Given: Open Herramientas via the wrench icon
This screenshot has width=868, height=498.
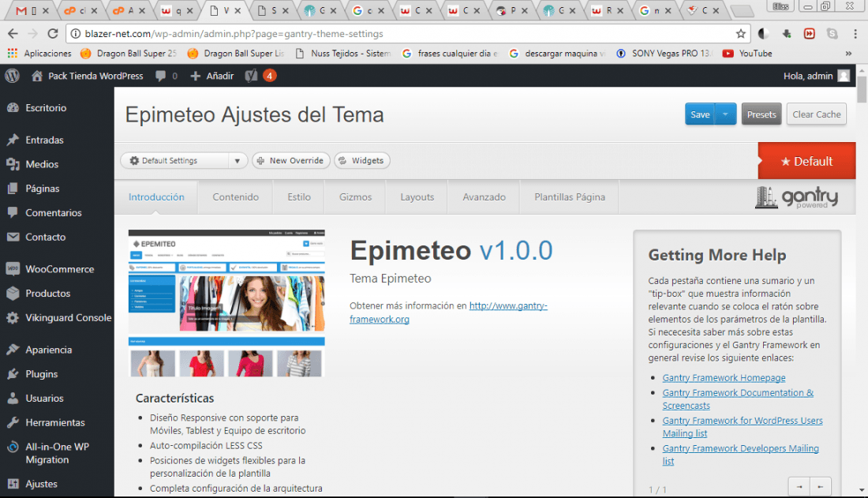Looking at the screenshot, I should pyautogui.click(x=13, y=423).
